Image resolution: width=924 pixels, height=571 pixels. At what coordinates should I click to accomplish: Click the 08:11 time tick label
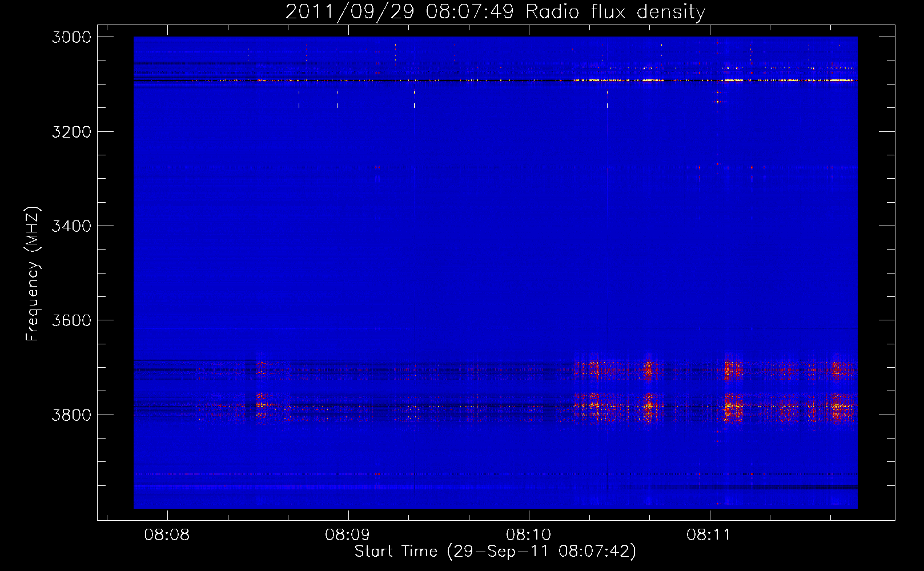click(x=709, y=534)
